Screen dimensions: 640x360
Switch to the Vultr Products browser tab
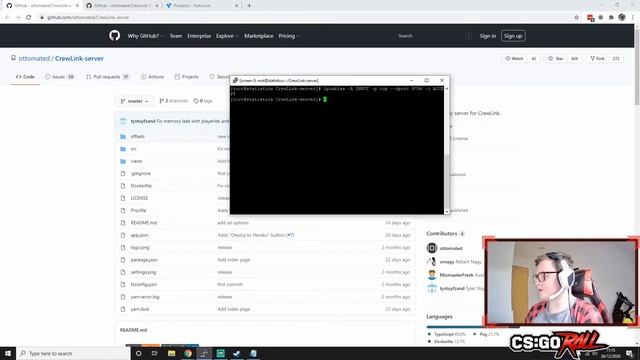coord(201,6)
